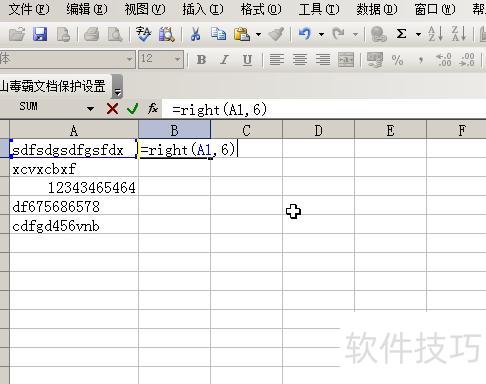Expand the Undo history dropdown arrow
486x384 pixels.
tap(321, 34)
